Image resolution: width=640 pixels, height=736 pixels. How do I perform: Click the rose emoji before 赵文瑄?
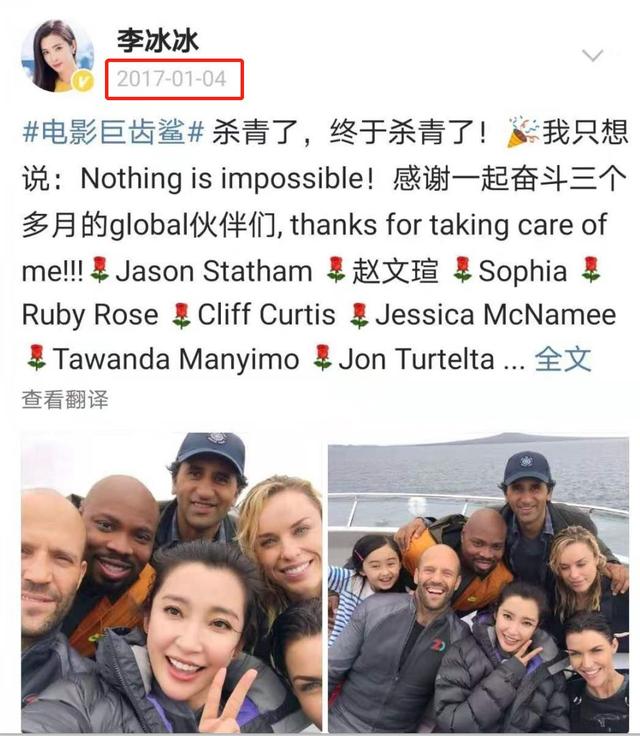336,269
